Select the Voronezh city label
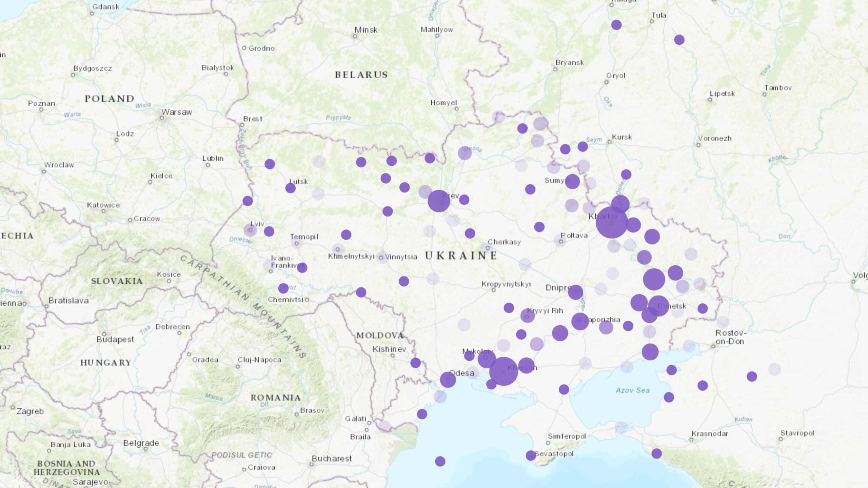 coord(715,138)
